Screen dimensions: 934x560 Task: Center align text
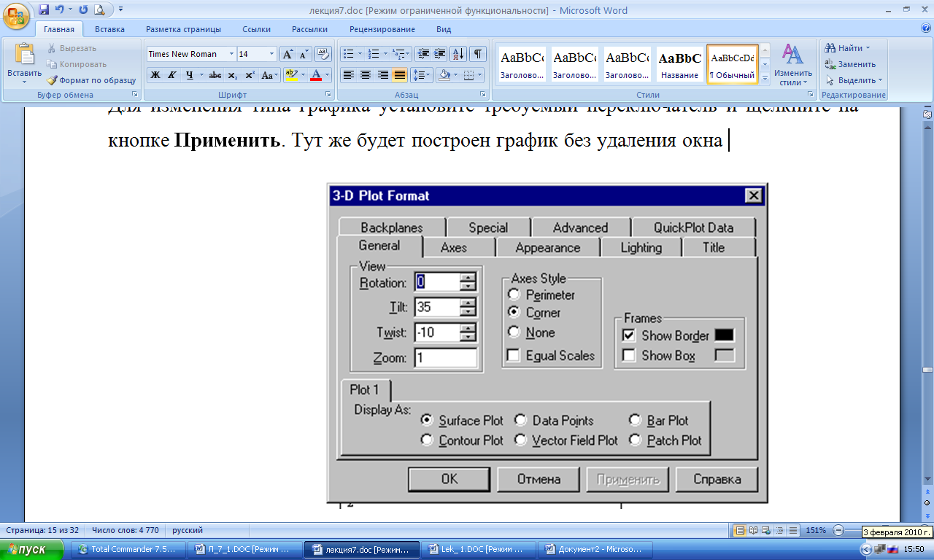pyautogui.click(x=366, y=74)
